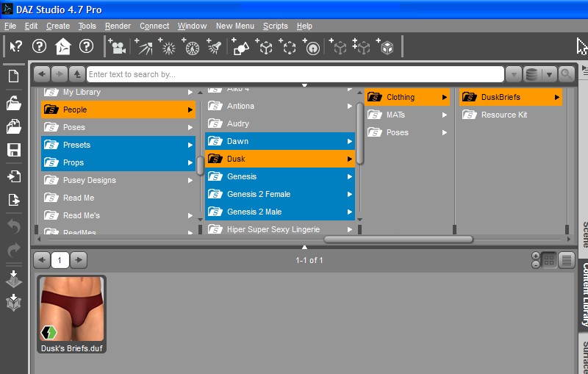Open the DAZ home icon in toolbar
The image size is (588, 374).
coord(62,47)
